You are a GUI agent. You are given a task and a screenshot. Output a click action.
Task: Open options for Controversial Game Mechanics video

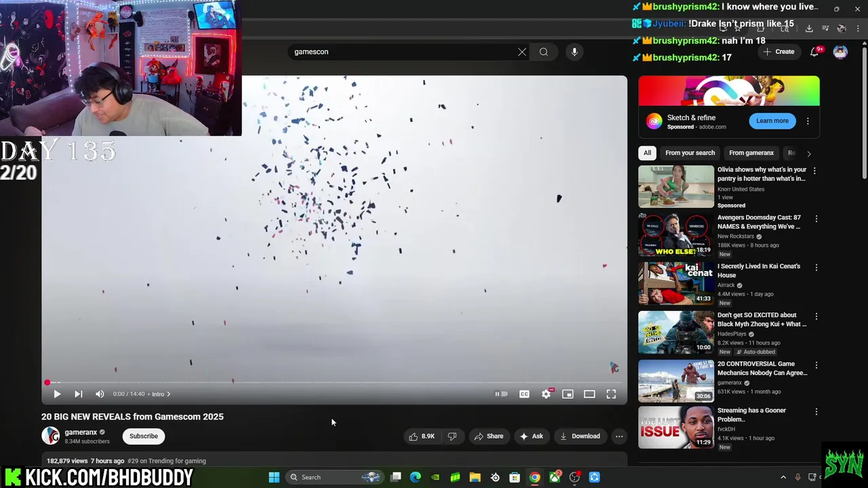click(816, 365)
